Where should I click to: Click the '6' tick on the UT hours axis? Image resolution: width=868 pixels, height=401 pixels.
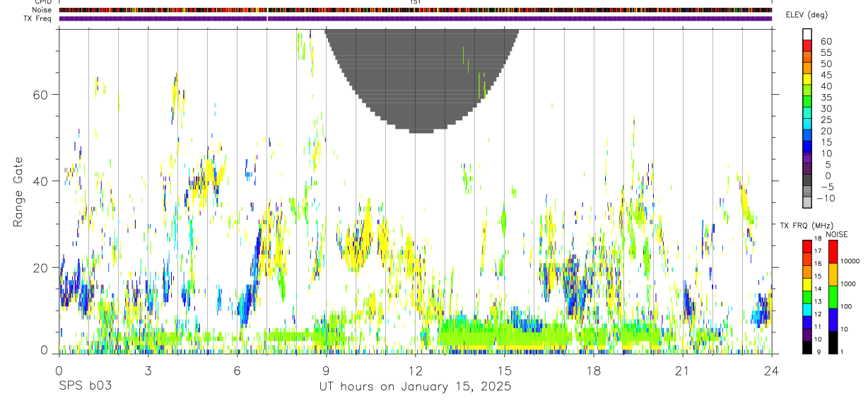point(237,370)
